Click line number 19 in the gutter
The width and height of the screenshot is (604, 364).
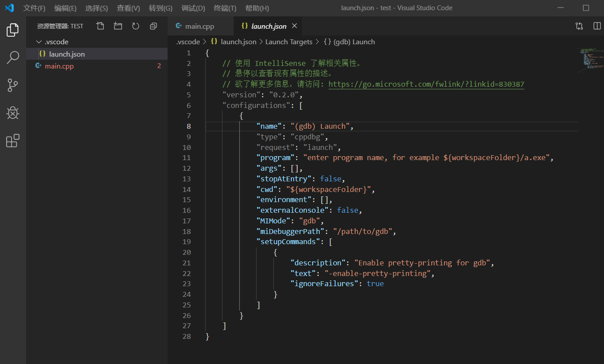click(x=187, y=241)
